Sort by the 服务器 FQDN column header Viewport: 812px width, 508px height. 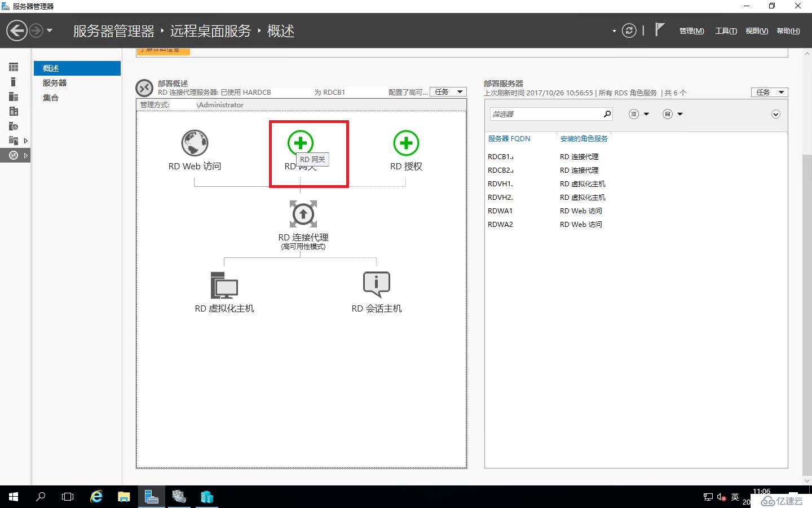click(x=509, y=138)
